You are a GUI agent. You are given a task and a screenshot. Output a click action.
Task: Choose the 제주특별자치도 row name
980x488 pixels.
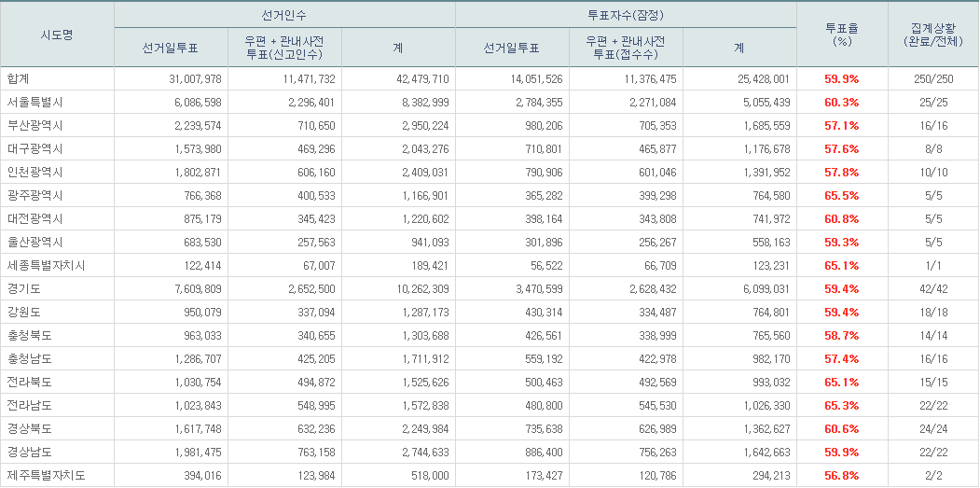(45, 476)
